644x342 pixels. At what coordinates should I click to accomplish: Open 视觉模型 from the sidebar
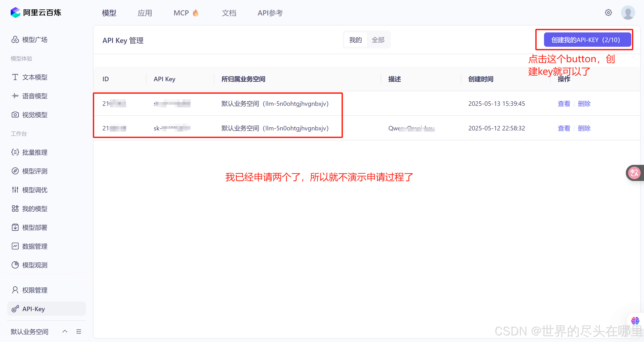[x=34, y=115]
